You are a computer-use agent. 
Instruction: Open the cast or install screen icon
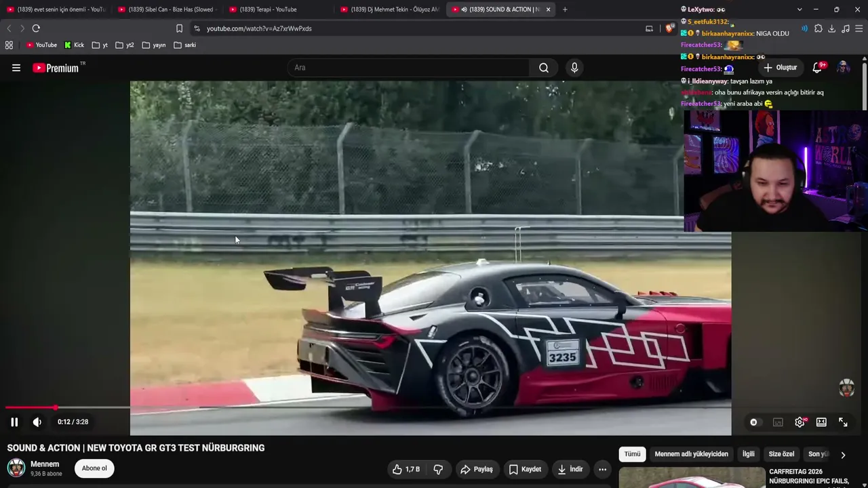coord(649,28)
